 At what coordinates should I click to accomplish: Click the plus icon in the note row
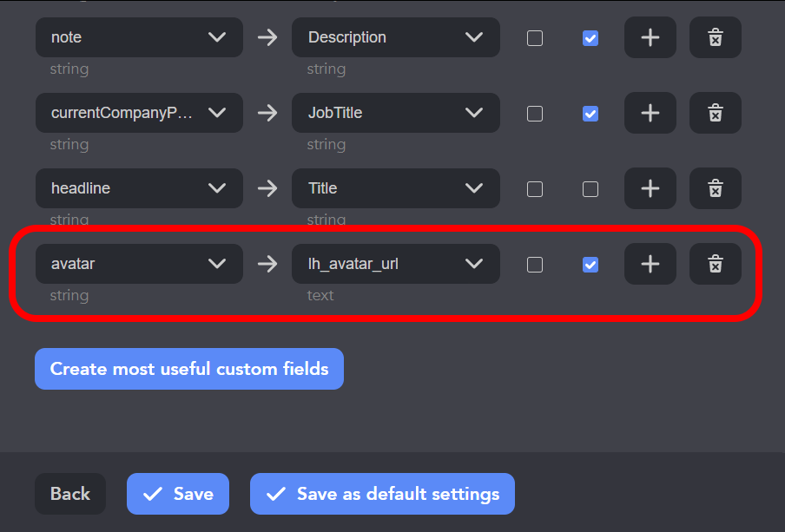pos(650,37)
